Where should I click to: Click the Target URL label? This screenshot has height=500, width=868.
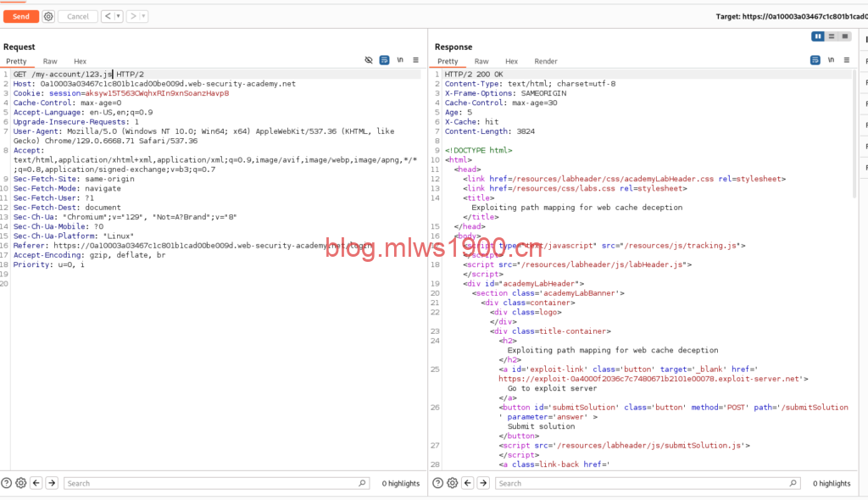click(792, 17)
